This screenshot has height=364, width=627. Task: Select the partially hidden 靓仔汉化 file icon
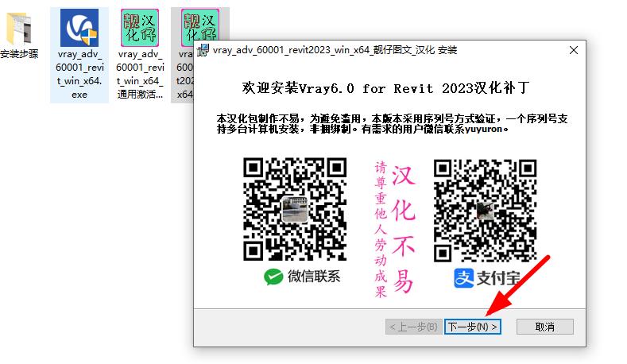click(x=199, y=25)
